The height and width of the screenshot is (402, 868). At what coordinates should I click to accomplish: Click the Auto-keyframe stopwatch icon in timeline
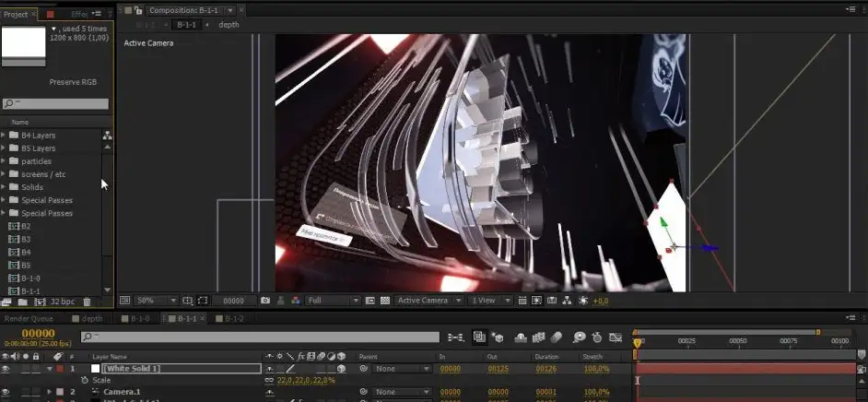click(x=597, y=337)
